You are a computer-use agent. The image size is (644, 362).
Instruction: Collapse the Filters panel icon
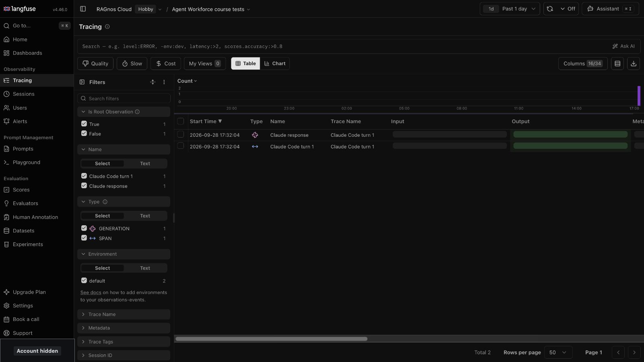82,82
